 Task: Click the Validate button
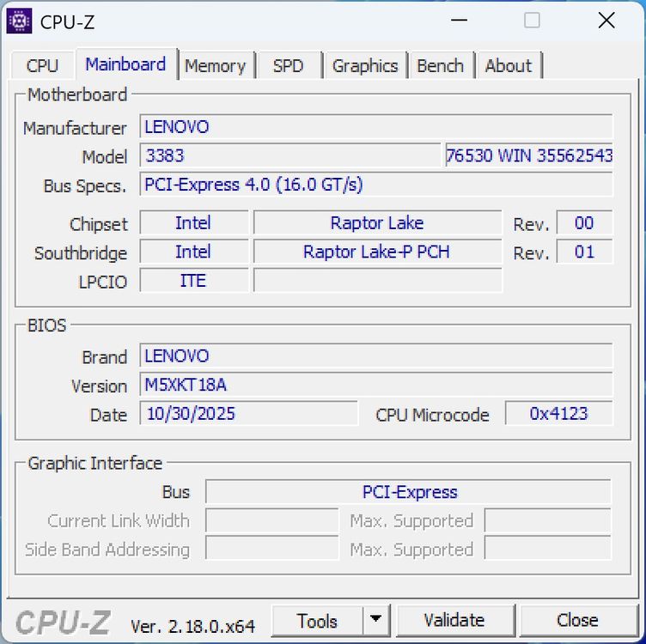(454, 621)
